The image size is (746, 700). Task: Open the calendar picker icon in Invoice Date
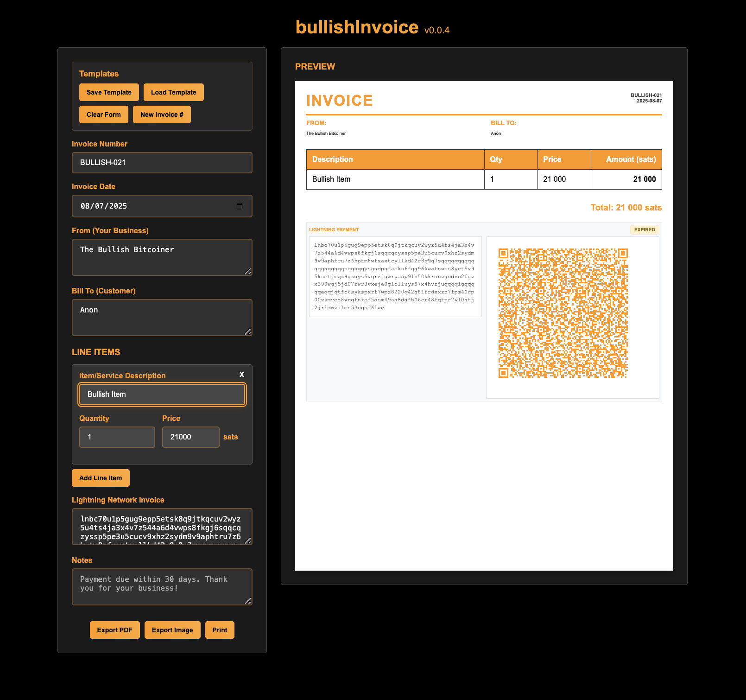coord(240,206)
